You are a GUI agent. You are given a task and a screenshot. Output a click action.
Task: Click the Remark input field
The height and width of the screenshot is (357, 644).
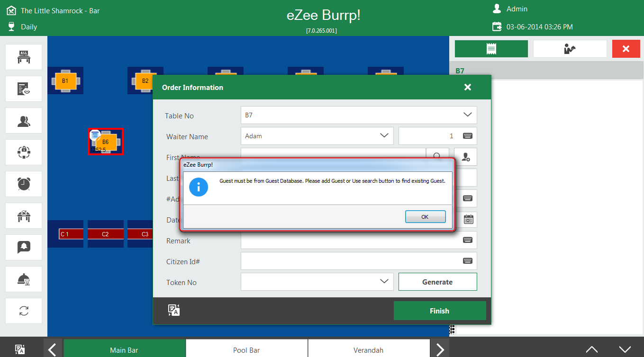359,240
